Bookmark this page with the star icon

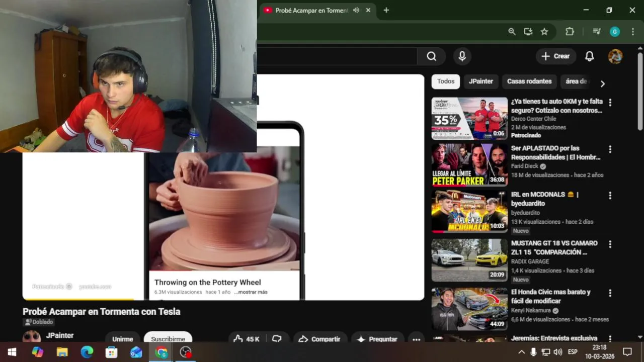coord(544,32)
